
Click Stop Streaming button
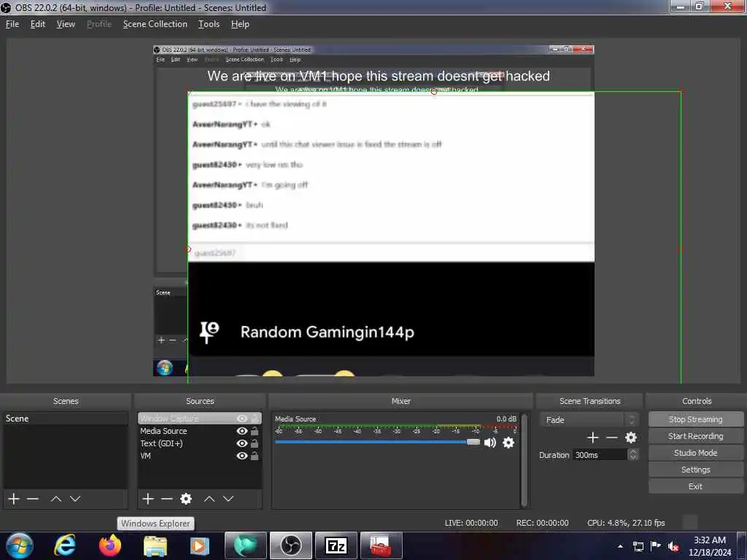(695, 419)
